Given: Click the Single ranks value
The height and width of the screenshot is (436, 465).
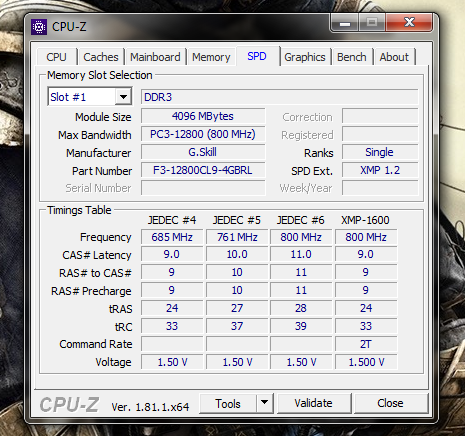Looking at the screenshot, I should [x=380, y=152].
